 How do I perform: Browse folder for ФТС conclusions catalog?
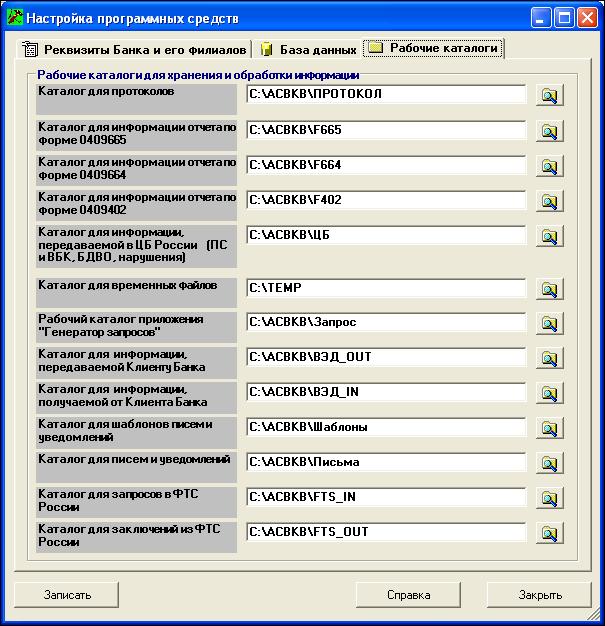tap(549, 533)
